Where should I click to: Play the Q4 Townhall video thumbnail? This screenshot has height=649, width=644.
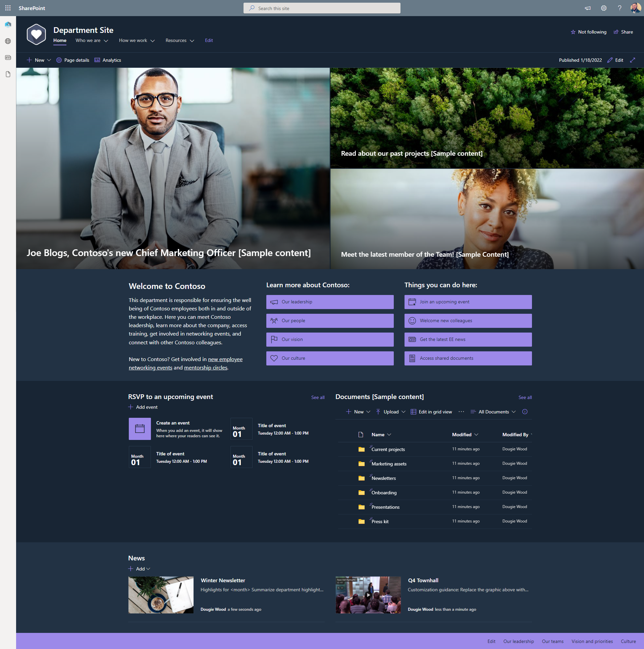point(368,595)
